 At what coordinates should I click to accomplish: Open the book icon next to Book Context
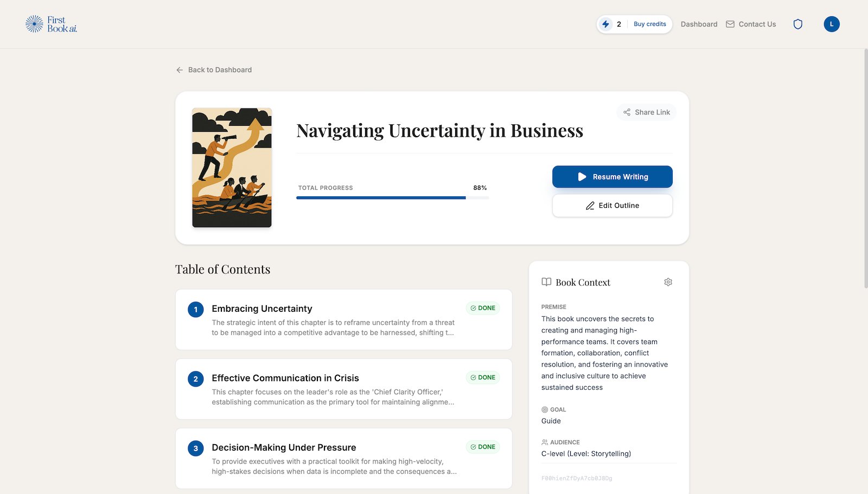point(545,282)
